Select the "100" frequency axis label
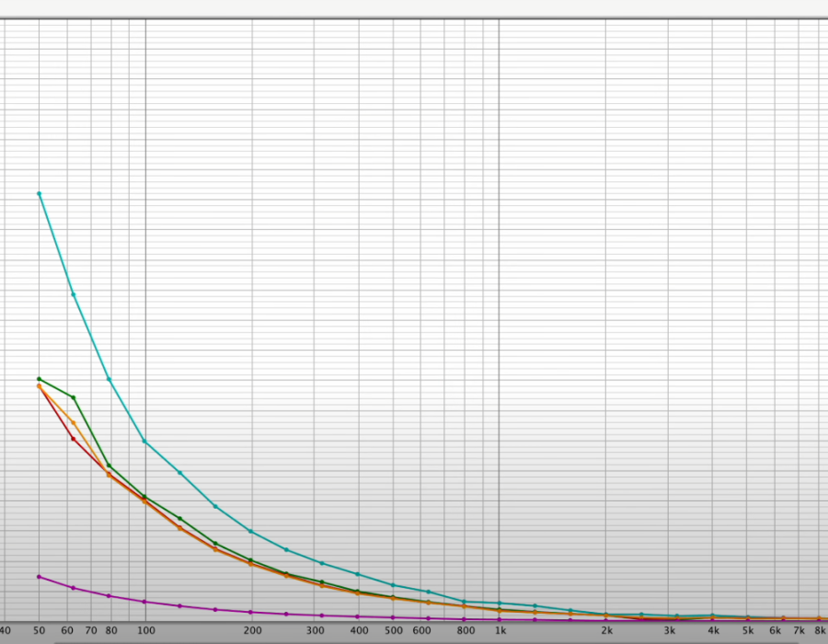 (x=146, y=630)
